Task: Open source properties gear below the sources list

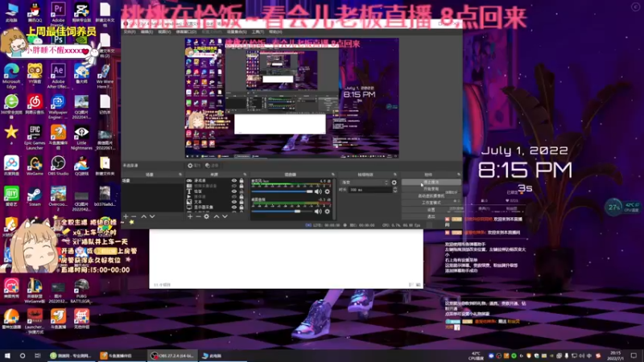Action: [x=207, y=216]
